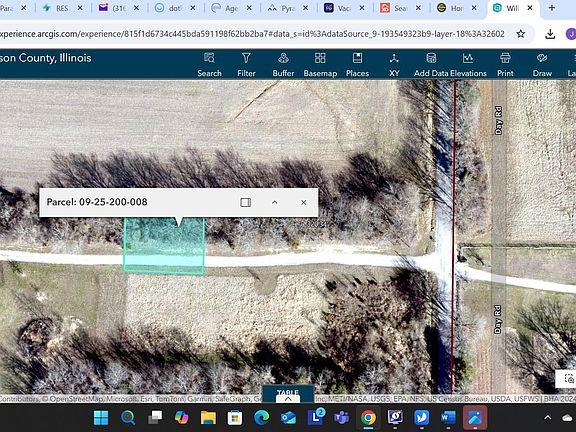Bookmark this page with the star icon

(521, 34)
